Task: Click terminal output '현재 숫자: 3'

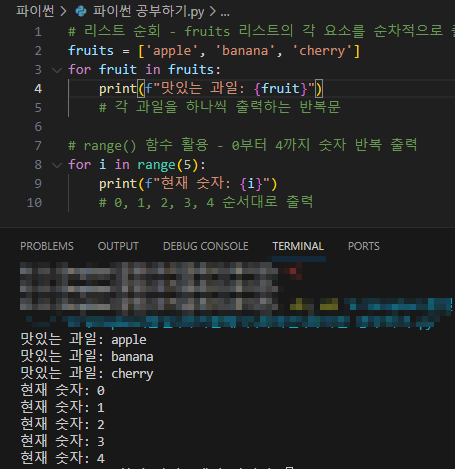Action: click(x=63, y=441)
